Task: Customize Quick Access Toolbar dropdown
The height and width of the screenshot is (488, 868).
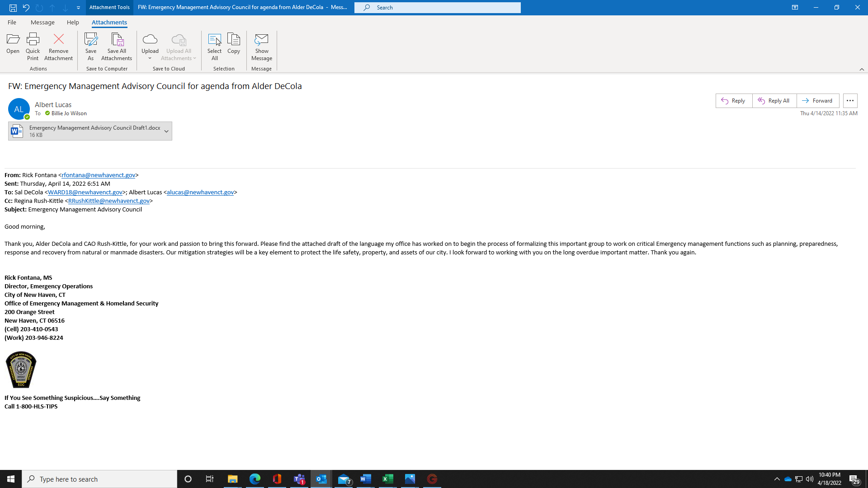Action: (x=78, y=7)
